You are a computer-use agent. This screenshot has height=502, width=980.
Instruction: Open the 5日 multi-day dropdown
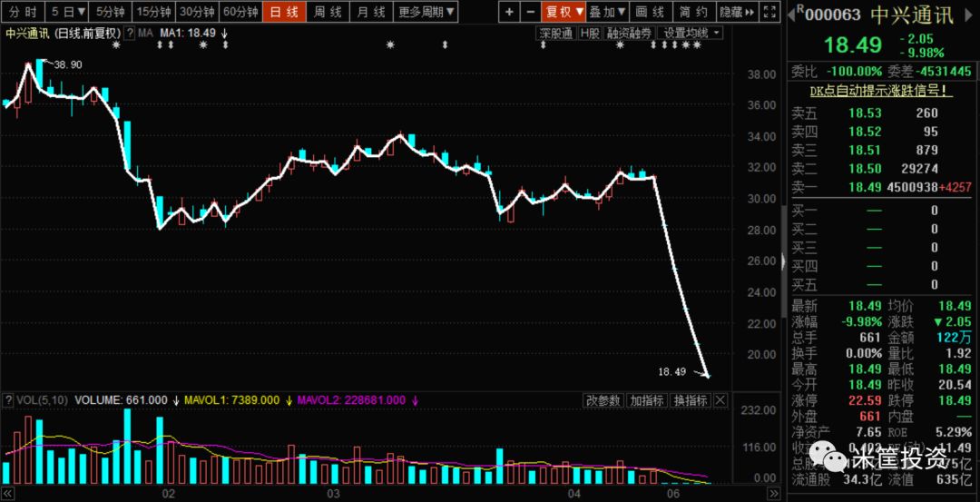(69, 11)
